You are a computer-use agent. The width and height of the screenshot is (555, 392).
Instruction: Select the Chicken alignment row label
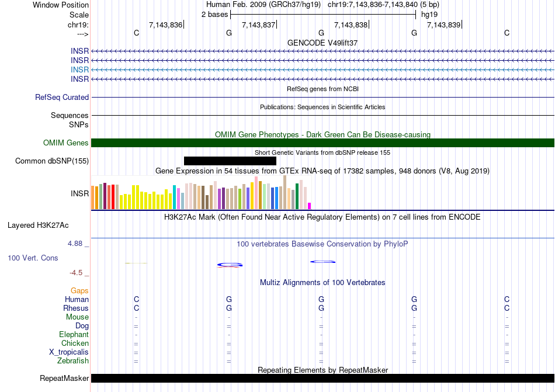(x=75, y=343)
